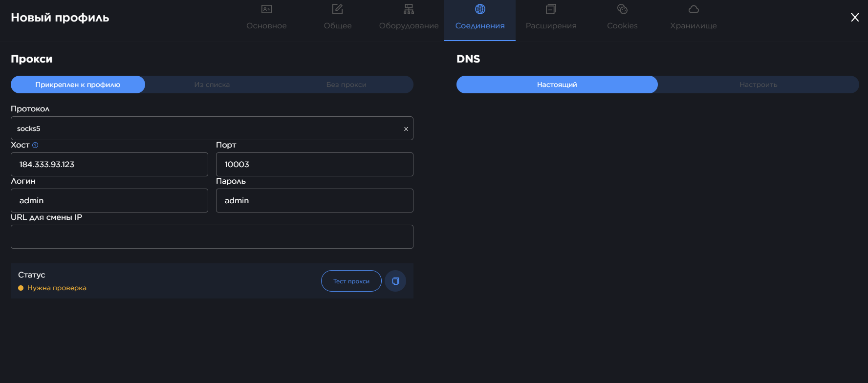Click the Cookies icon

[x=622, y=9]
